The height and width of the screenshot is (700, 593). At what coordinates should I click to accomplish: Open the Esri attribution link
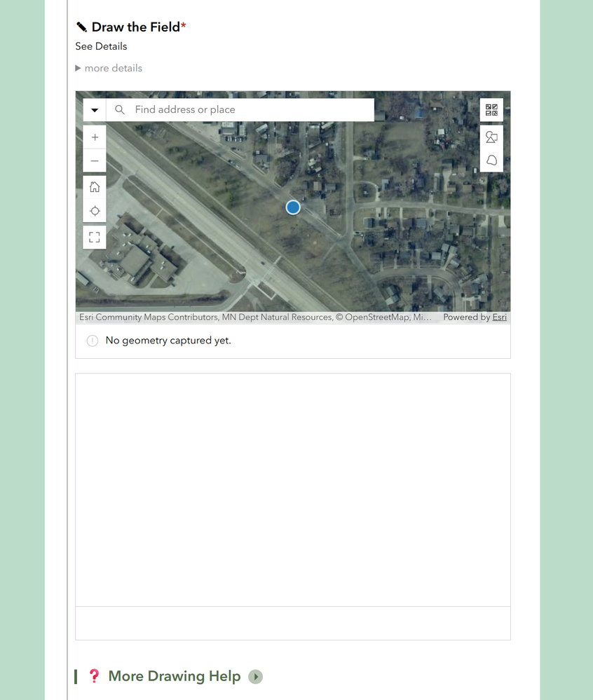(499, 317)
